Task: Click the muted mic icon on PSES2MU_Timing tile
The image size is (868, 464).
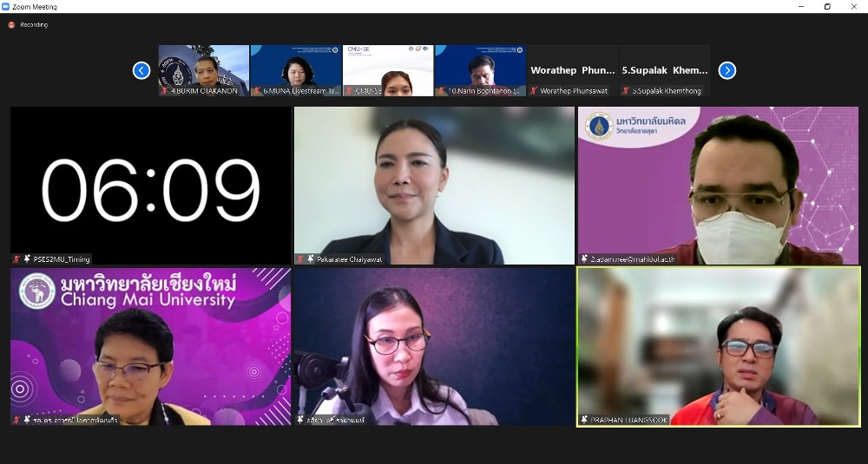Action: pyautogui.click(x=16, y=258)
